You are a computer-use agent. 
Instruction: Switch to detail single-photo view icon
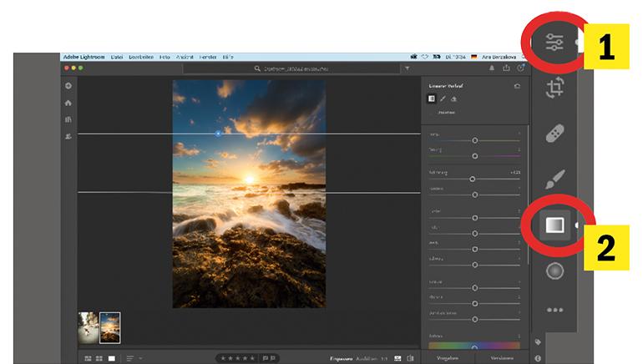pyautogui.click(x=112, y=358)
